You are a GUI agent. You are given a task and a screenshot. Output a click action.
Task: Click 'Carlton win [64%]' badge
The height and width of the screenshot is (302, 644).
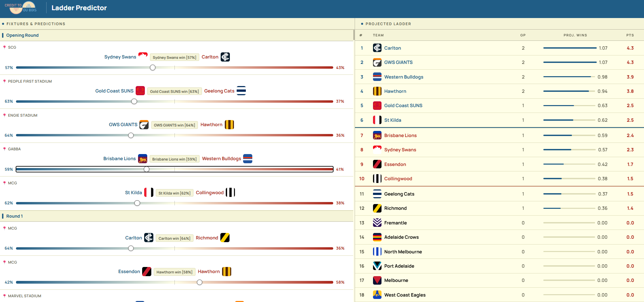[x=174, y=238]
